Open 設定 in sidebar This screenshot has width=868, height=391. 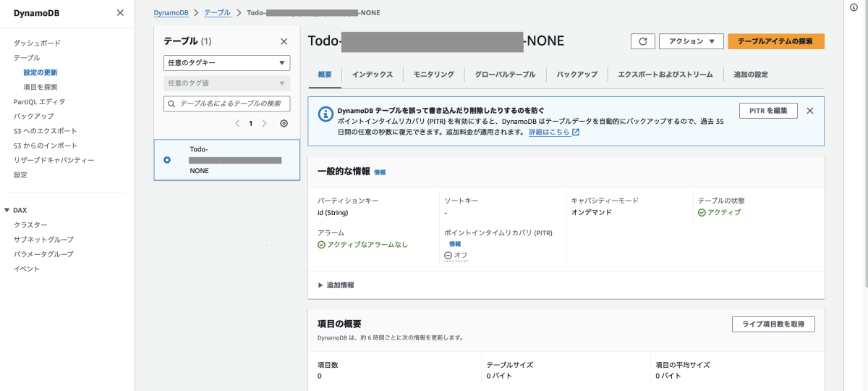20,175
